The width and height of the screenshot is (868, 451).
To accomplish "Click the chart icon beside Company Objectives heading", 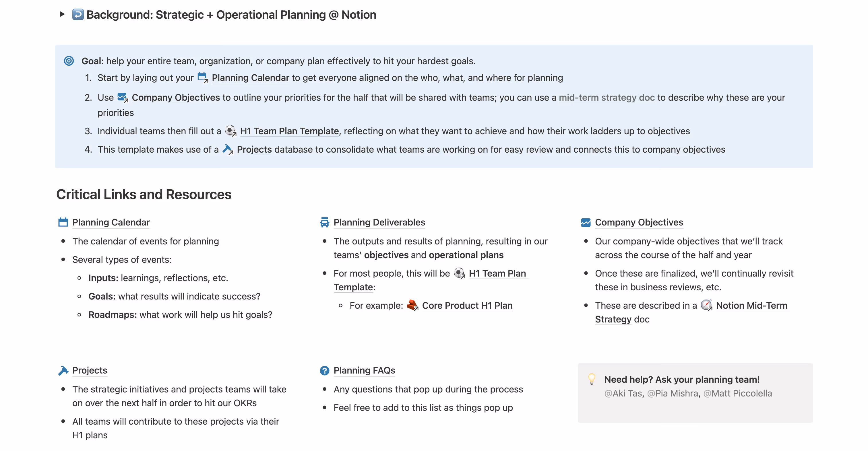I will coord(586,222).
